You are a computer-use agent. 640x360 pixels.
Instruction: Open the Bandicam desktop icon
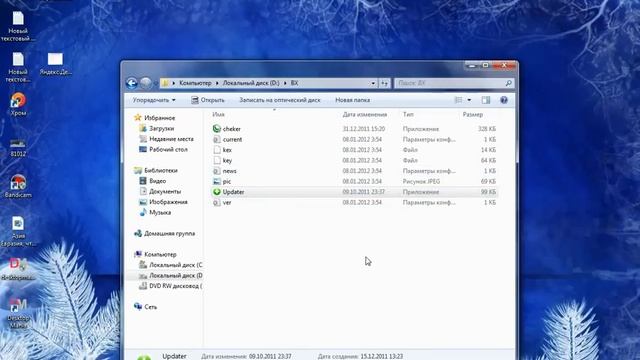[x=18, y=182]
